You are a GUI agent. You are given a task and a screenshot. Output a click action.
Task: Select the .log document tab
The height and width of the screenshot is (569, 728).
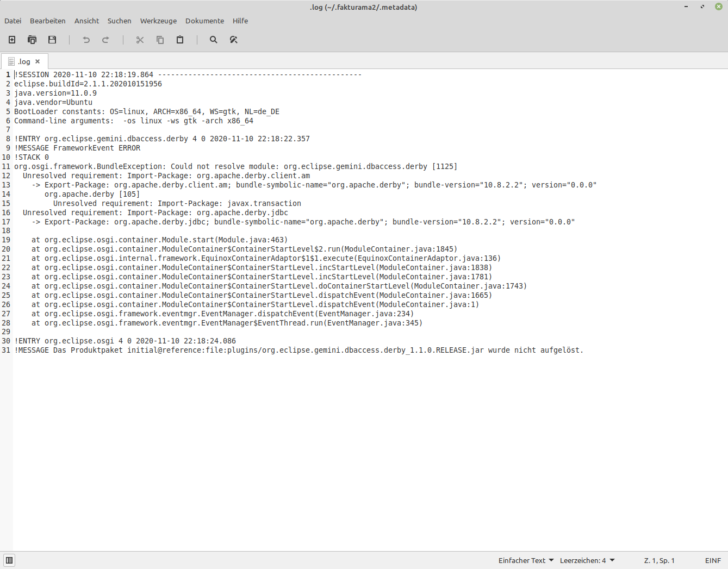pyautogui.click(x=24, y=61)
